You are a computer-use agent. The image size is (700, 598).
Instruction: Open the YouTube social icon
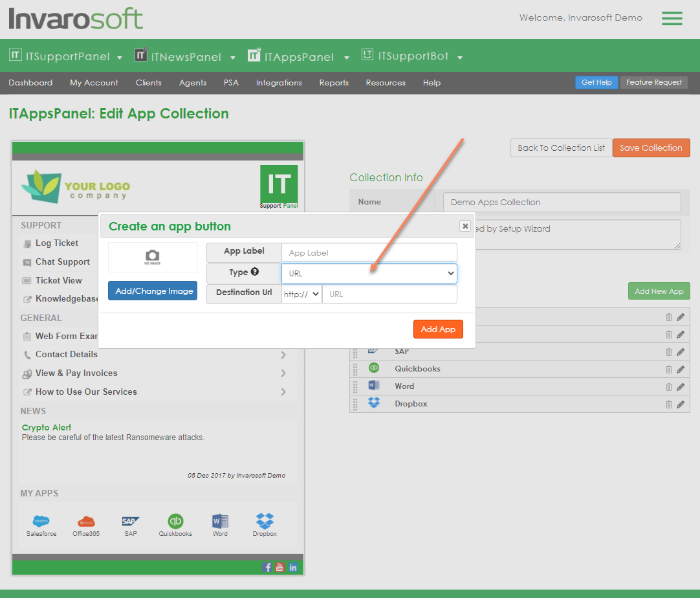click(x=280, y=568)
